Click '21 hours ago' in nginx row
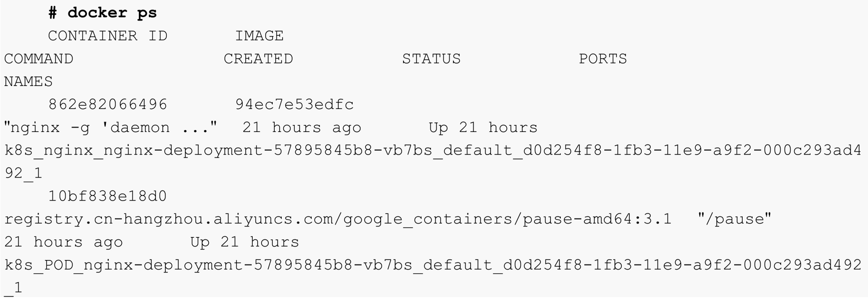The image size is (868, 299). 302,127
